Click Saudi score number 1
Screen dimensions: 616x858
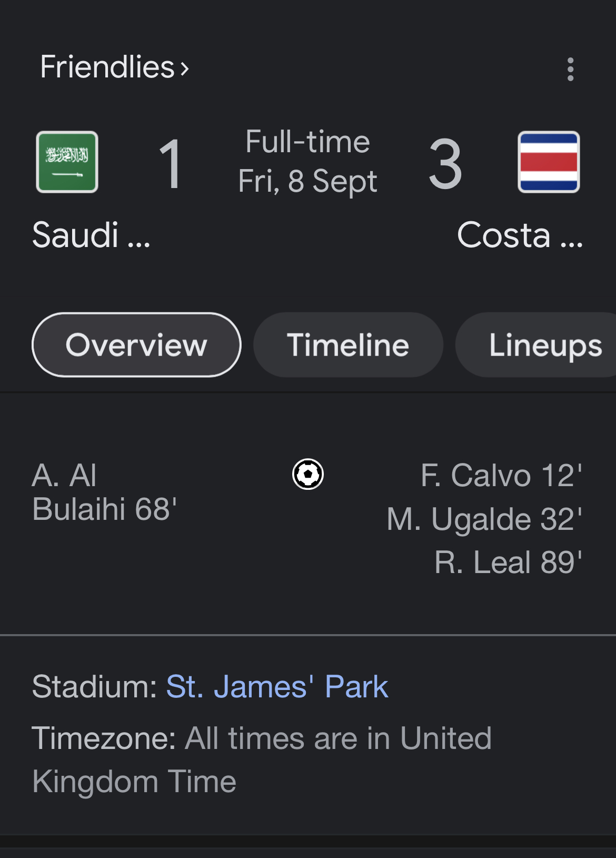pyautogui.click(x=171, y=163)
